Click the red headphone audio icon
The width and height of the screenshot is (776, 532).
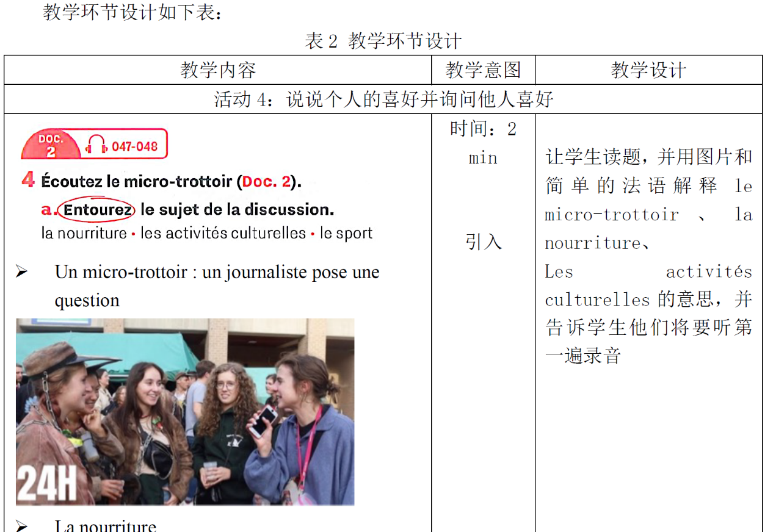[96, 145]
